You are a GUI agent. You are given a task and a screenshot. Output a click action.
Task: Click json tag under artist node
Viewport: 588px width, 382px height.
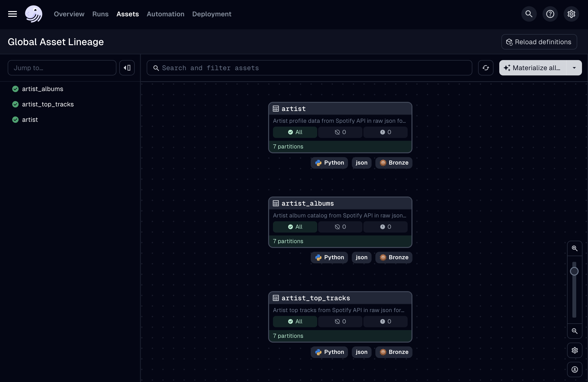pos(361,163)
